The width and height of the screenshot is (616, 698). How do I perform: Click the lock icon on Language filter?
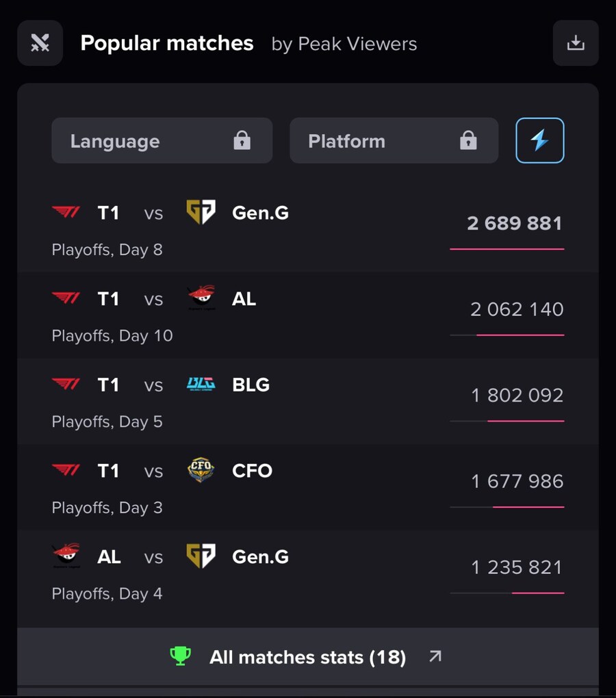pyautogui.click(x=242, y=140)
